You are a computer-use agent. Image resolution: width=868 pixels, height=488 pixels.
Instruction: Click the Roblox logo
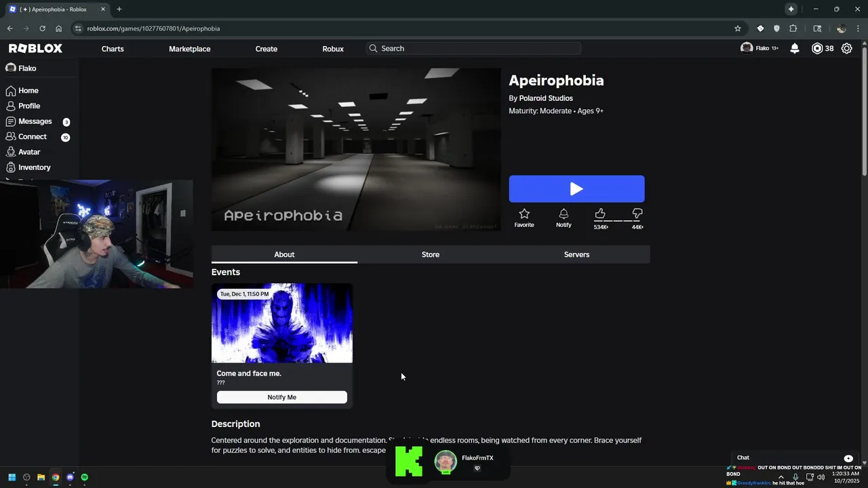point(35,49)
